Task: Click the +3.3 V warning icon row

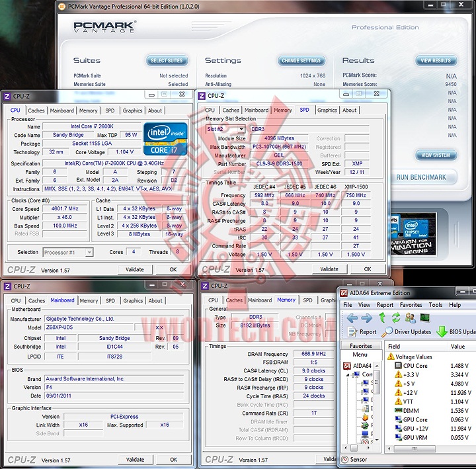Action: click(x=398, y=374)
